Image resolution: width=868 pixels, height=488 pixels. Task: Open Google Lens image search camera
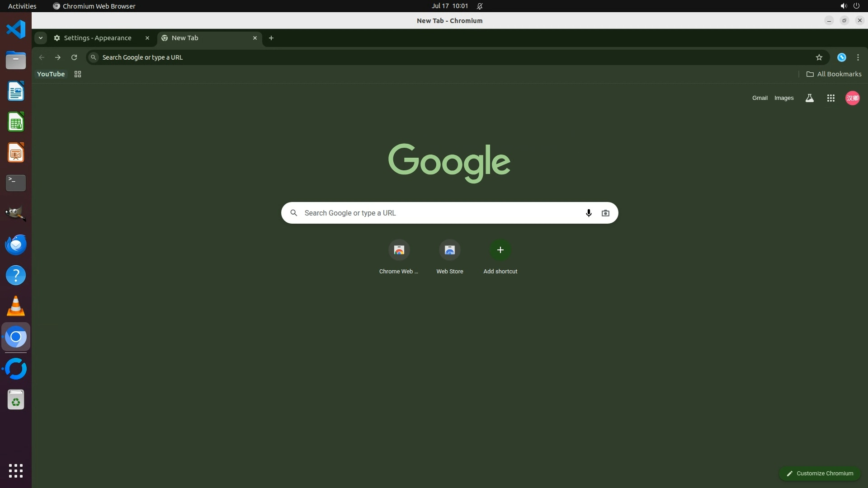605,213
